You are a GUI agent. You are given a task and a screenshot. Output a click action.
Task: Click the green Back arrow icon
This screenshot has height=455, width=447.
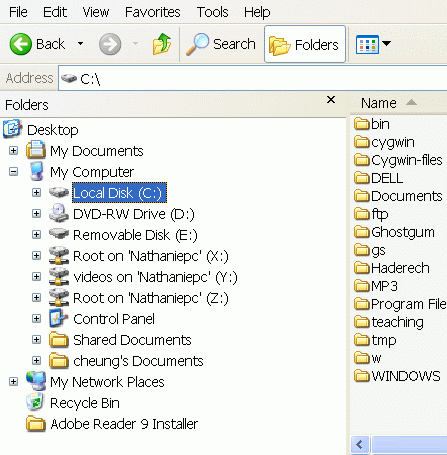[21, 44]
